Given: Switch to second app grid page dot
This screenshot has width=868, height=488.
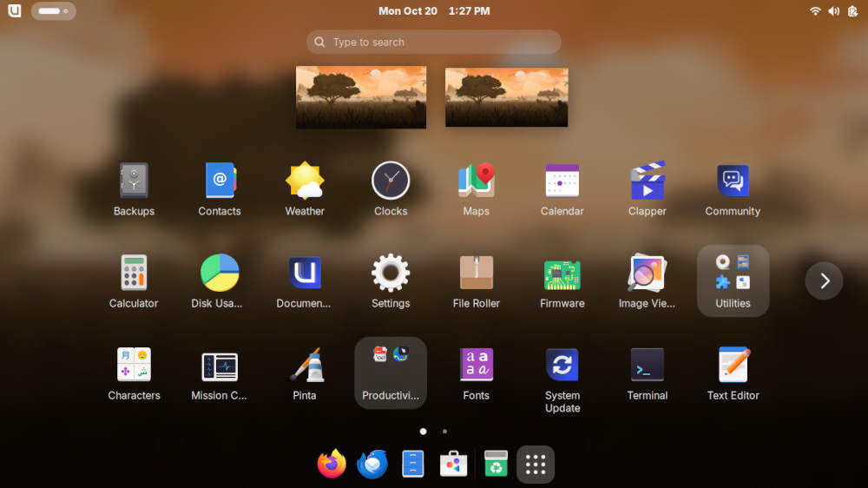Looking at the screenshot, I should coord(444,431).
